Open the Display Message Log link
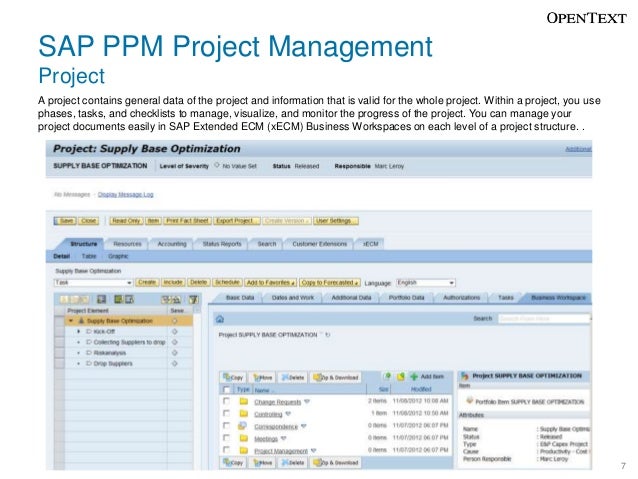 [126, 195]
